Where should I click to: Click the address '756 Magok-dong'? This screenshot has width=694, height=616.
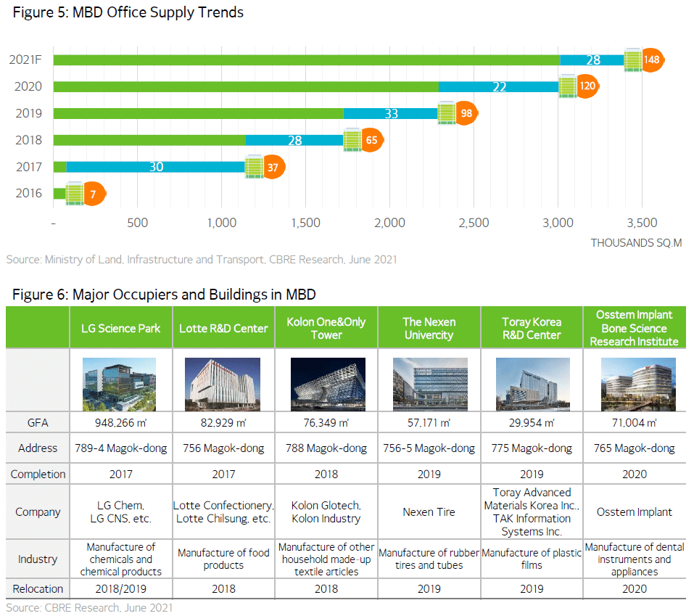[223, 448]
